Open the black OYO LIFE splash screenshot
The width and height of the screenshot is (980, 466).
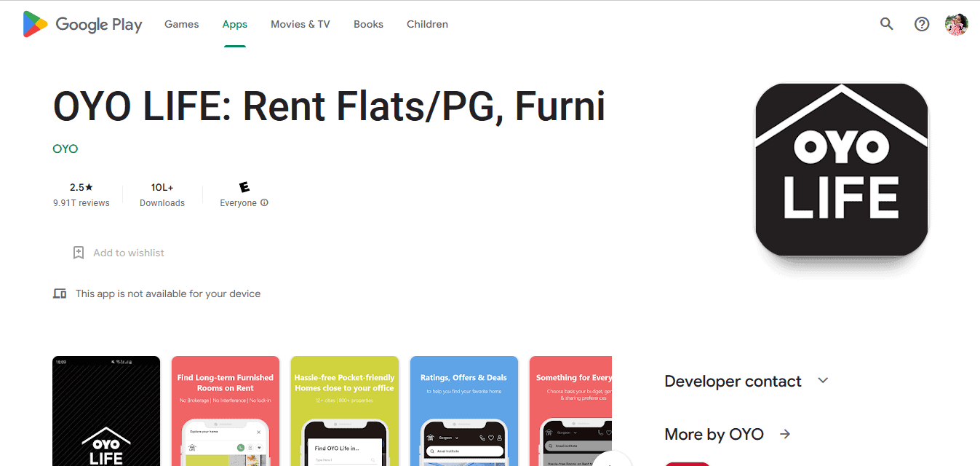pyautogui.click(x=106, y=411)
